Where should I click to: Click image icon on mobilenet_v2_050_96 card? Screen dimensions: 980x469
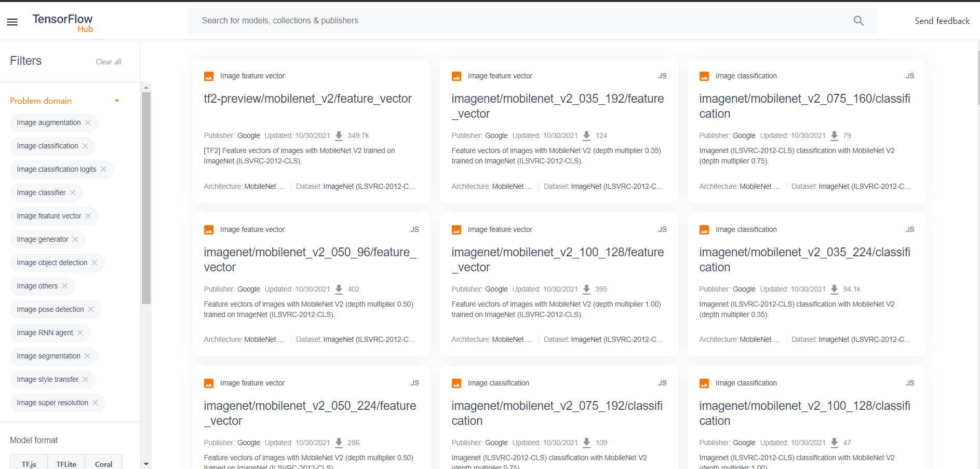click(x=209, y=230)
